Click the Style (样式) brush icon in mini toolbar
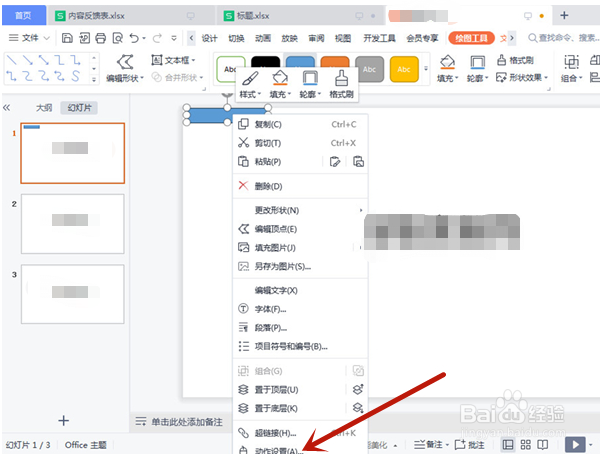Viewport: 600px width, 454px height. (x=250, y=78)
